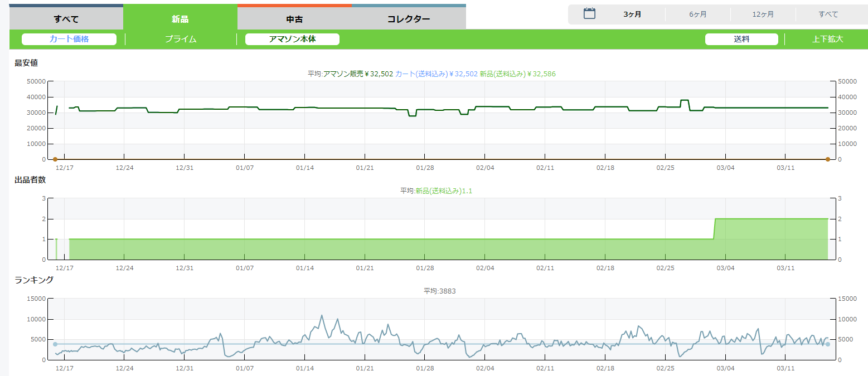Toggle the カート価格 filter
The width and height of the screenshot is (868, 376).
[69, 39]
